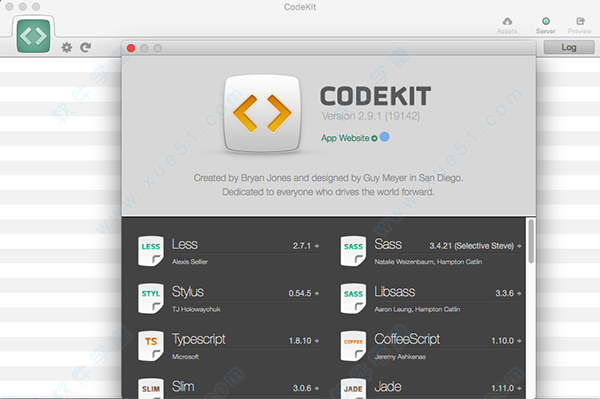Click the large CodeKit logo
The image size is (600, 399).
pyautogui.click(x=262, y=114)
